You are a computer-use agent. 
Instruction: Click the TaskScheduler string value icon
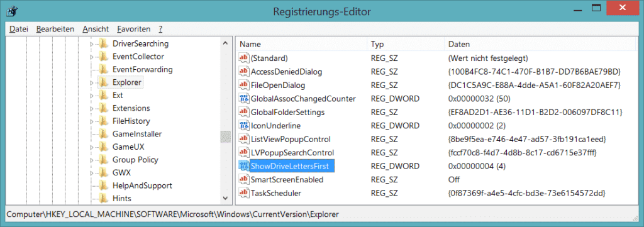point(244,192)
